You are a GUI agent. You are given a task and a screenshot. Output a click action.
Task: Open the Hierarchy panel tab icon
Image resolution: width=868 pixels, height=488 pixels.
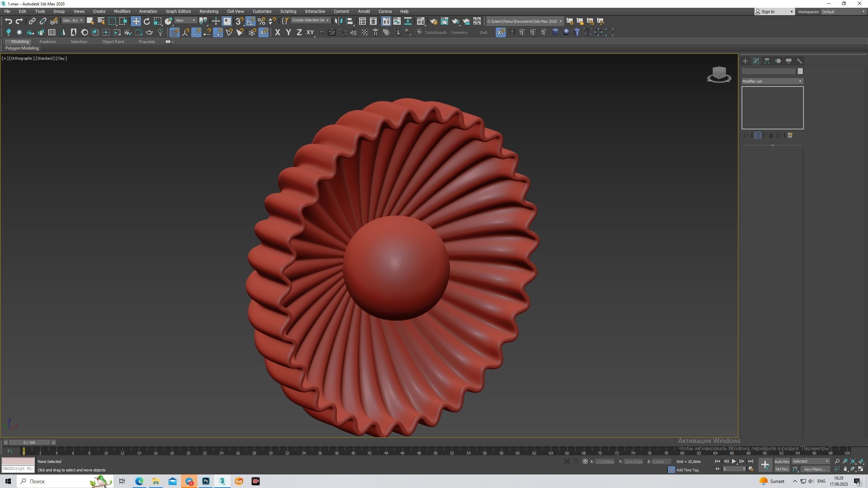pyautogui.click(x=767, y=61)
